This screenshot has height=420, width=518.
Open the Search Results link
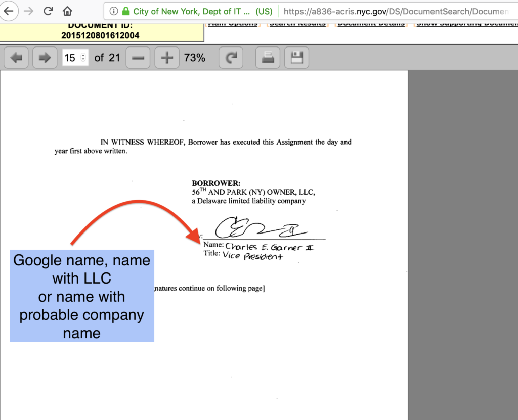297,24
